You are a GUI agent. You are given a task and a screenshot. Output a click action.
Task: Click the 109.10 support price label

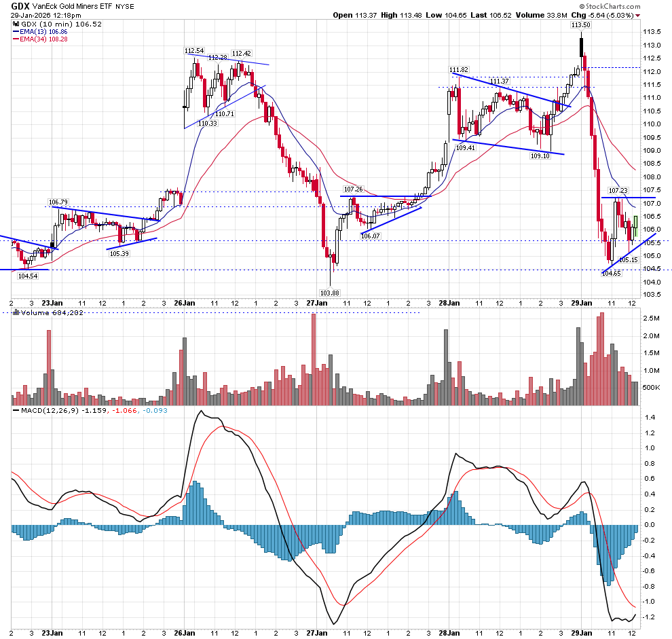pos(540,156)
